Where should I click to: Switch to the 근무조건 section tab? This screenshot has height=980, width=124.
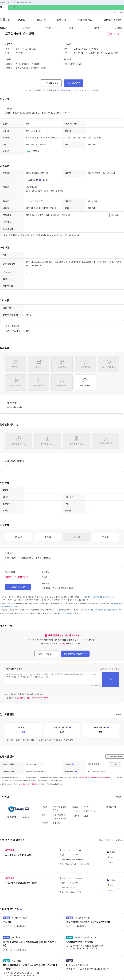point(27,28)
